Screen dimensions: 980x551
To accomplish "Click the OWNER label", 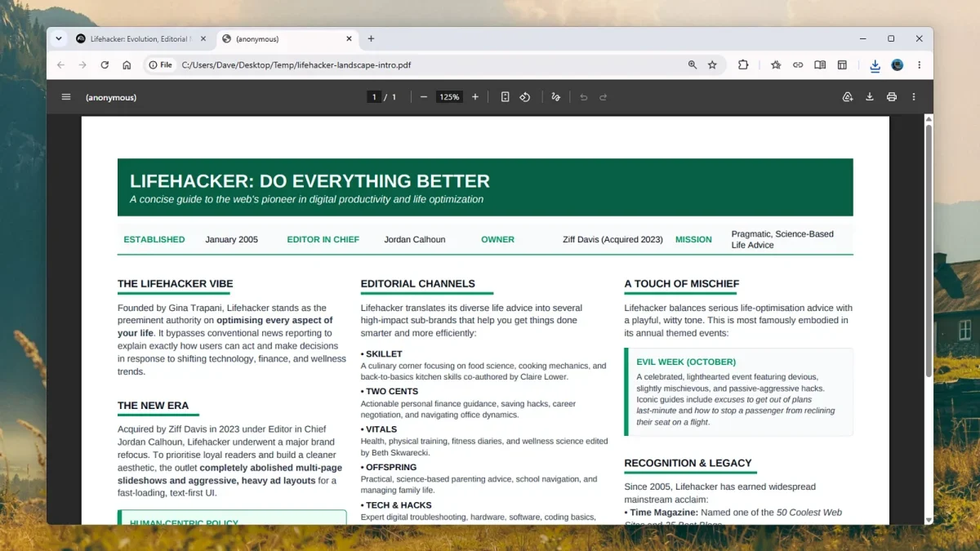I will pos(497,240).
